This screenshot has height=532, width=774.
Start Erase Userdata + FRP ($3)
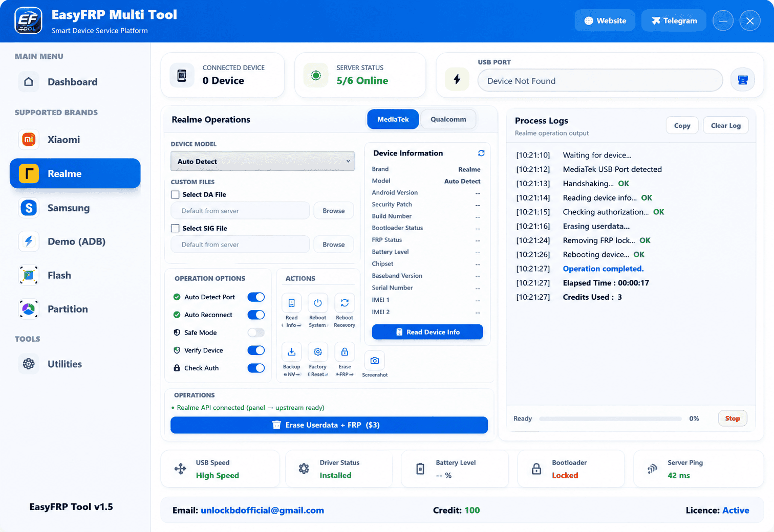click(x=329, y=425)
